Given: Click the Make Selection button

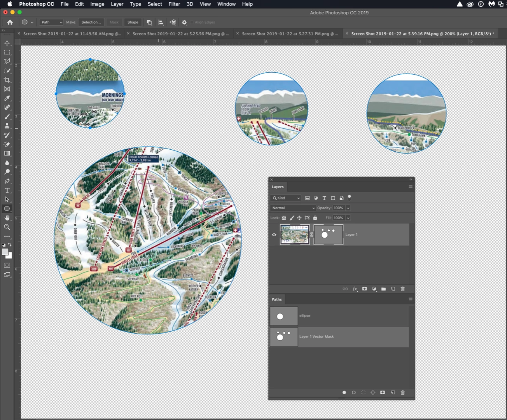Looking at the screenshot, I should tap(91, 22).
